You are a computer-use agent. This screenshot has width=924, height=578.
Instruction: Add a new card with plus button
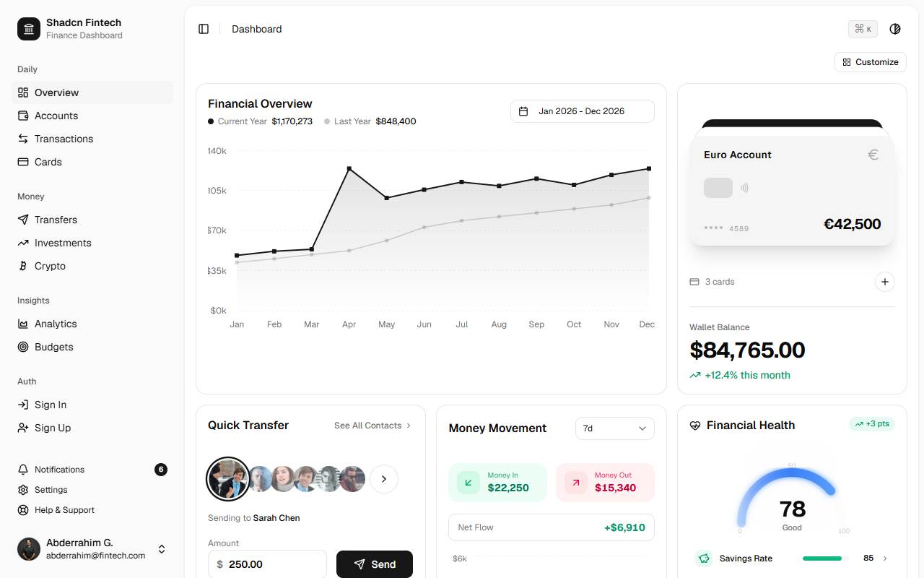[x=885, y=282]
